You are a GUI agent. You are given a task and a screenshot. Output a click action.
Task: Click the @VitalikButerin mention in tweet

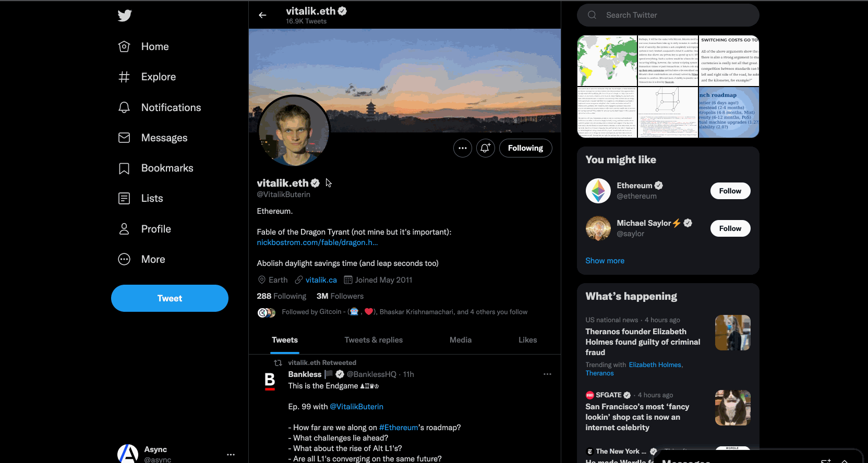[357, 407]
